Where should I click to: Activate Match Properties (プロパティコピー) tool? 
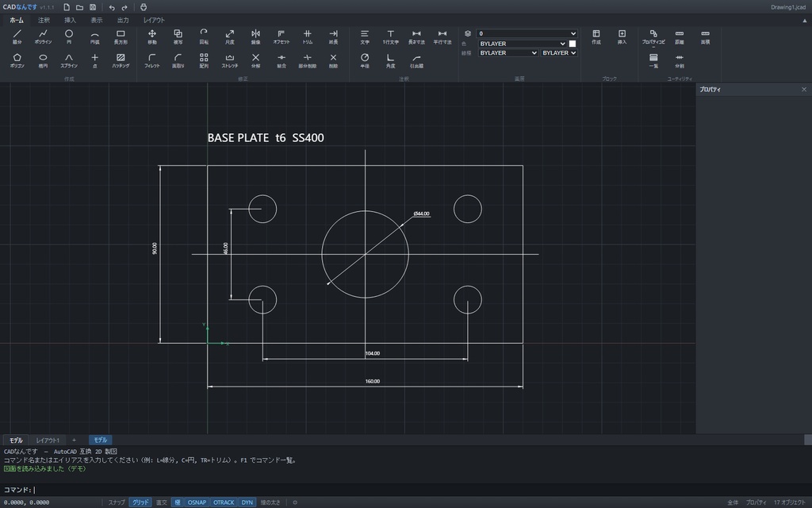pos(653,37)
